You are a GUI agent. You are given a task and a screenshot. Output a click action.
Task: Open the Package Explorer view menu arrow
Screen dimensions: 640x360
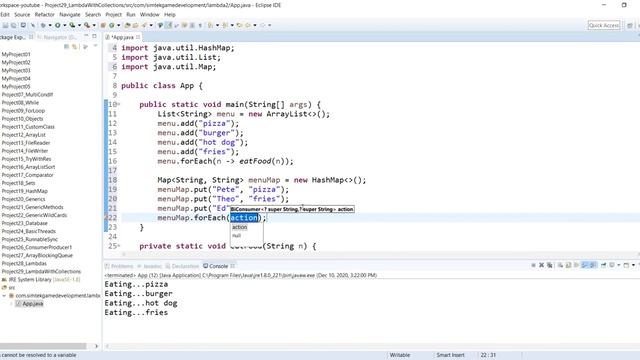pos(95,46)
